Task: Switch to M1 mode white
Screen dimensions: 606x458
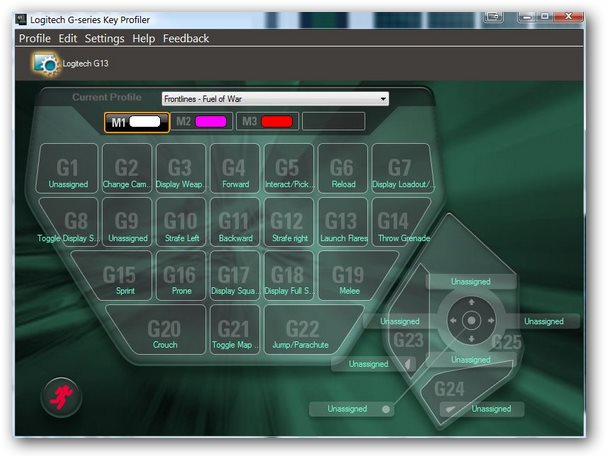Action: tap(137, 122)
